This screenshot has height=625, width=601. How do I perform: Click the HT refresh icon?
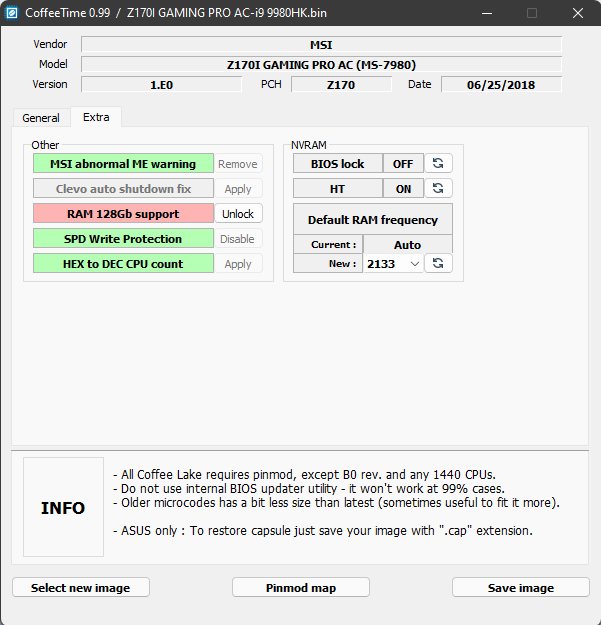pos(438,188)
